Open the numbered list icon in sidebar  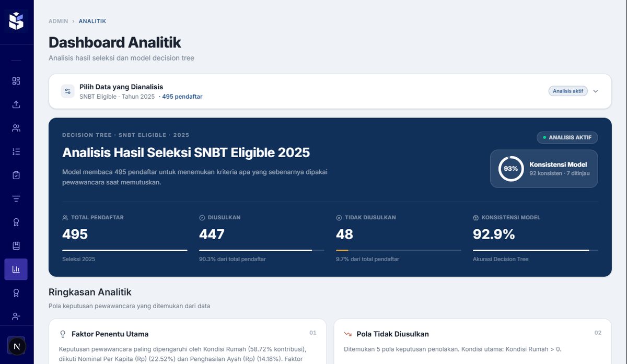(x=16, y=151)
